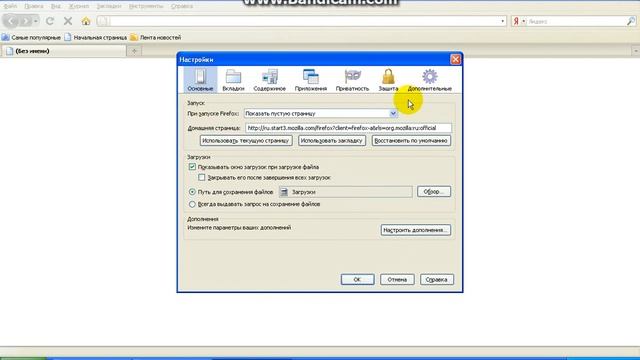The height and width of the screenshot is (360, 640).
Task: Open a new tab with plus button
Action: point(134,51)
